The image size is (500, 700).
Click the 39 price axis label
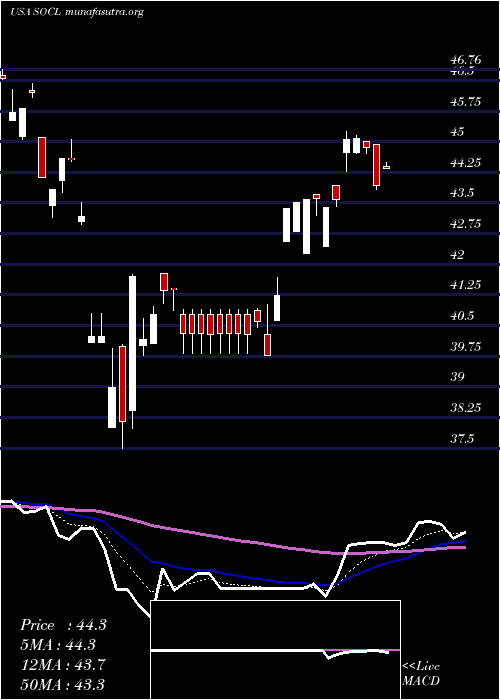click(x=458, y=377)
